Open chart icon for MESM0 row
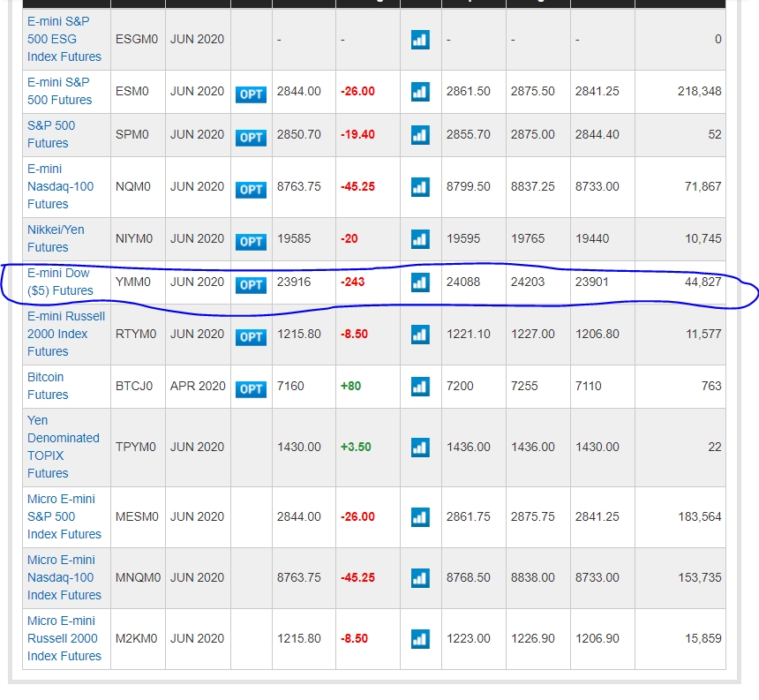759x700 pixels. (x=420, y=517)
